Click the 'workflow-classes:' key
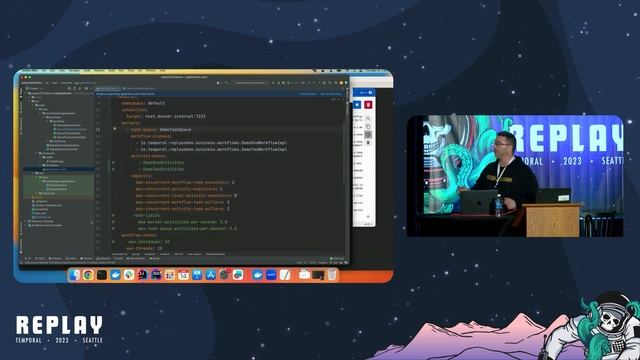Screen dimensions: 640x360 pyautogui.click(x=151, y=136)
